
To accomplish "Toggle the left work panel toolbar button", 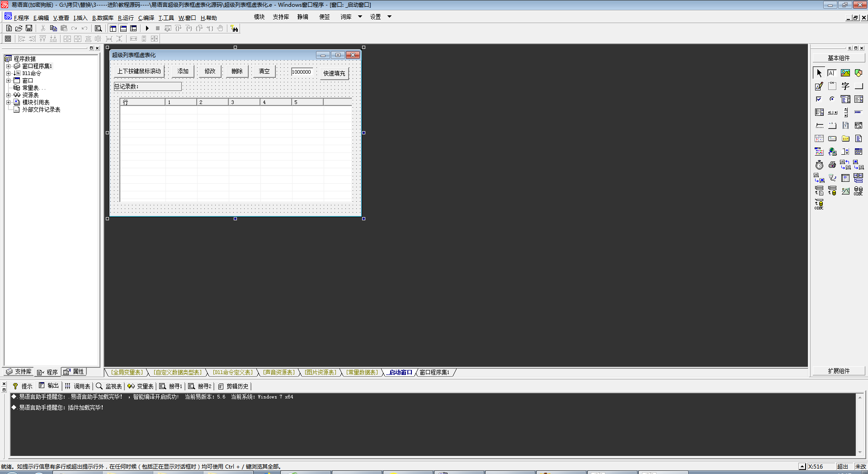I will (x=113, y=28).
